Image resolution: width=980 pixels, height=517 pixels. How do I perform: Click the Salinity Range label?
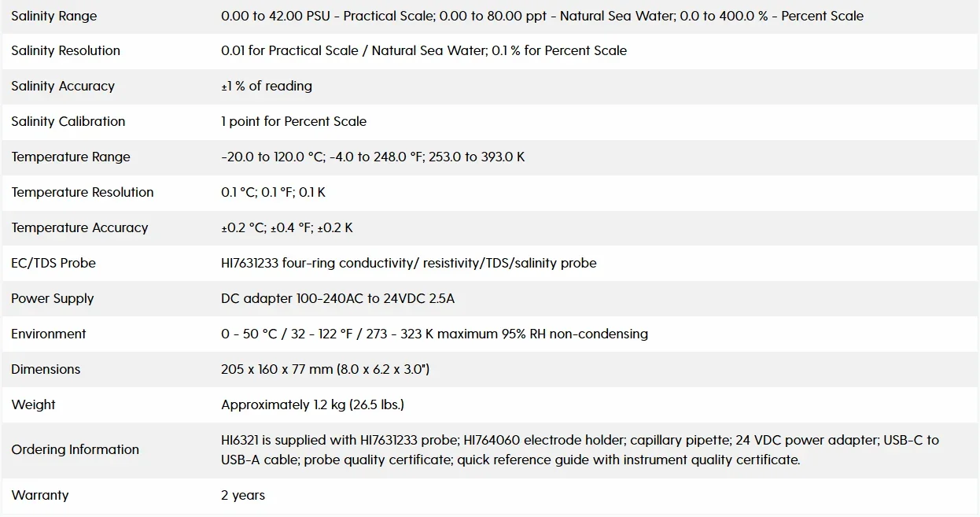pyautogui.click(x=54, y=16)
